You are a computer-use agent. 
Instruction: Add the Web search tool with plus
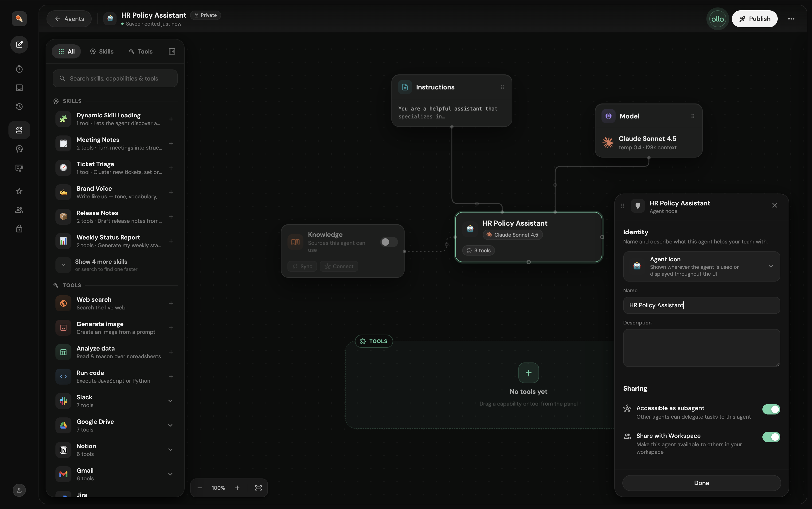[171, 303]
